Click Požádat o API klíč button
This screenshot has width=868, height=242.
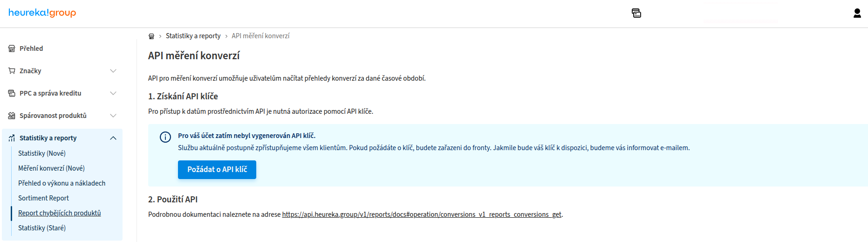click(x=217, y=170)
